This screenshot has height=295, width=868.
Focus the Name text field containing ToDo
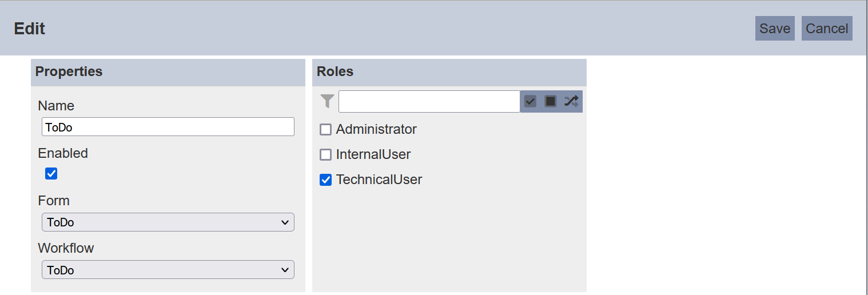point(168,127)
